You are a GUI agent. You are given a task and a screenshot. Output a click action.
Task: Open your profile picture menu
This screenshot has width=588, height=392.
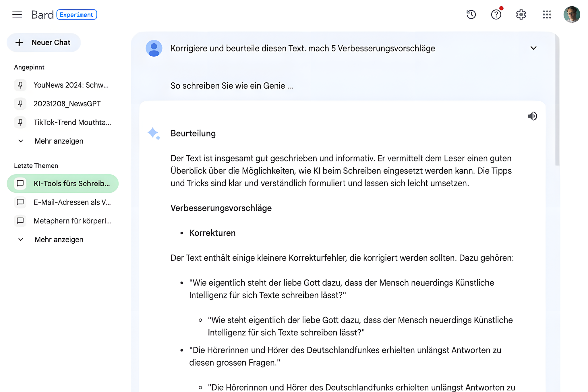[572, 14]
